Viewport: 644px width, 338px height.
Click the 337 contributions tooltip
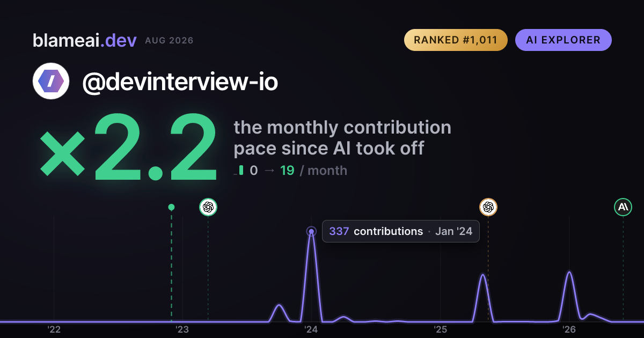coord(400,231)
